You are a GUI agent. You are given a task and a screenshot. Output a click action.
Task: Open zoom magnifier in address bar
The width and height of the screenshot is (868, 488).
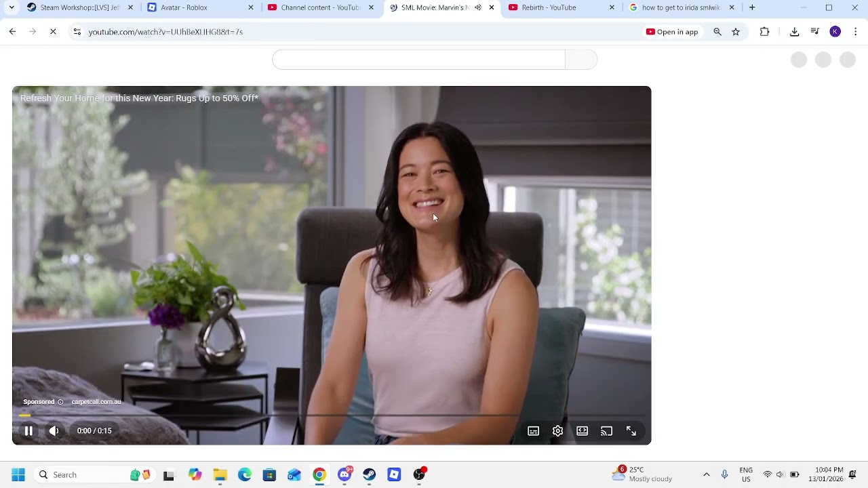coord(717,32)
